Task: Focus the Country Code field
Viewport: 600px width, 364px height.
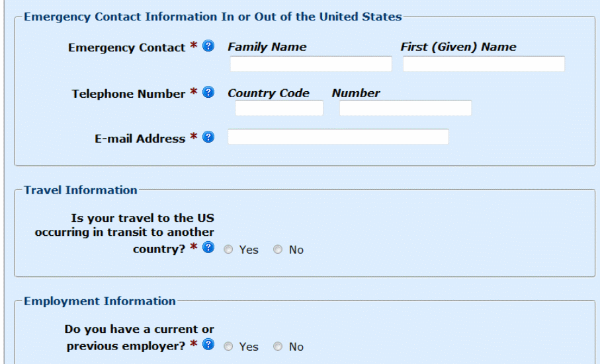Action: [x=279, y=108]
